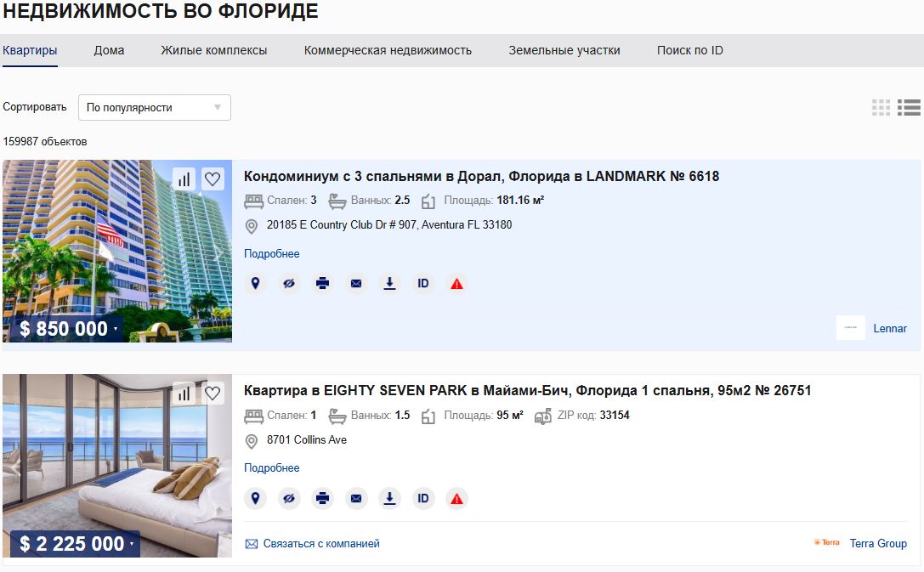The image size is (924, 572).
Task: Print the EIGHTY SEVEN PARK listing
Action: click(x=322, y=499)
